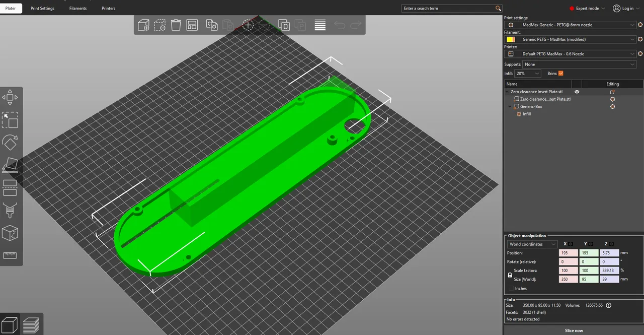
Task: Click the Arrange objects icon
Action: (192, 25)
